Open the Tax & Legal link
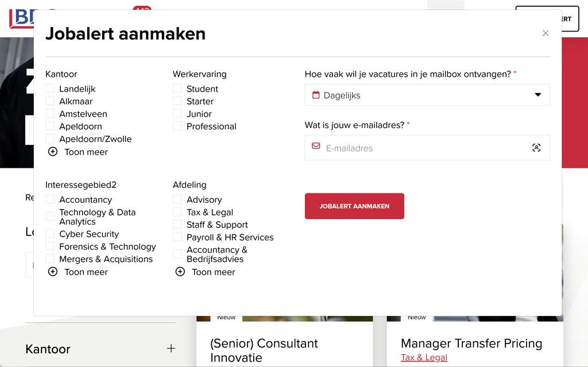Screen dimensions: 588x367 click(x=424, y=357)
